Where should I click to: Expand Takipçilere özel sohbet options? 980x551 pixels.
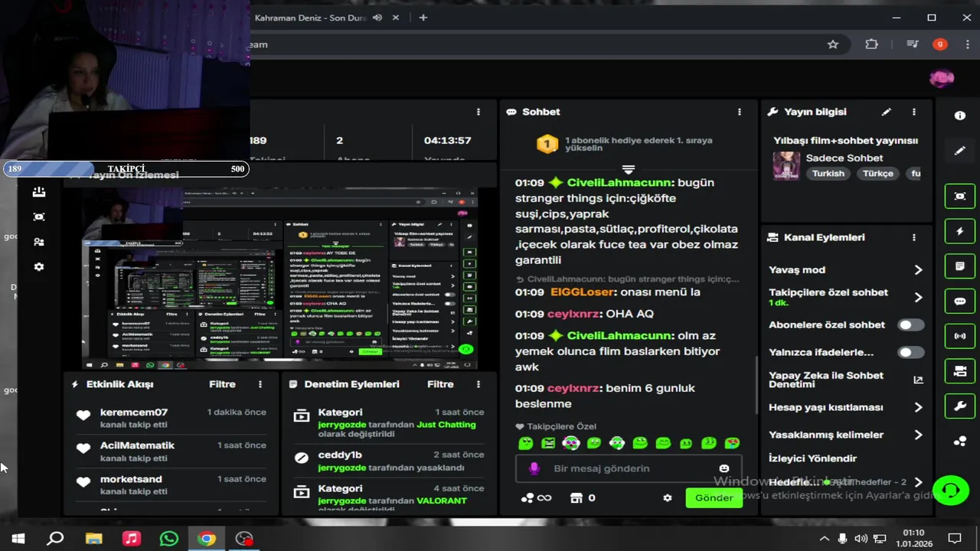click(918, 297)
